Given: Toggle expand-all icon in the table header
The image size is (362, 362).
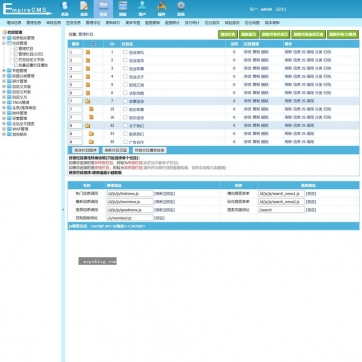Looking at the screenshot, I should click(93, 44).
